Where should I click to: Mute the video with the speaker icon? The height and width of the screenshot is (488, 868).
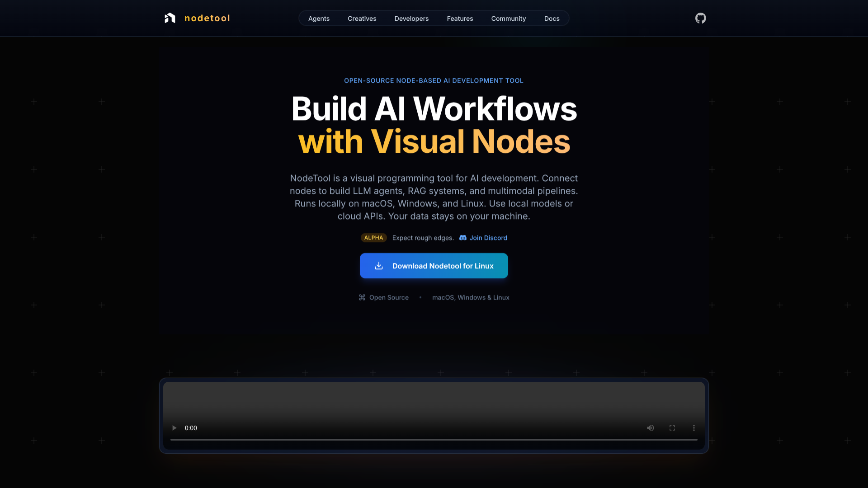coord(651,428)
